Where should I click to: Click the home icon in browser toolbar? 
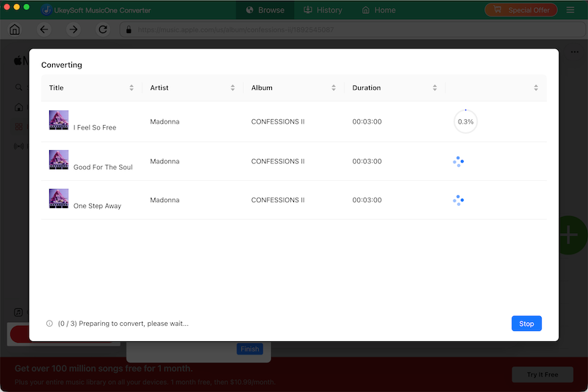(x=15, y=29)
